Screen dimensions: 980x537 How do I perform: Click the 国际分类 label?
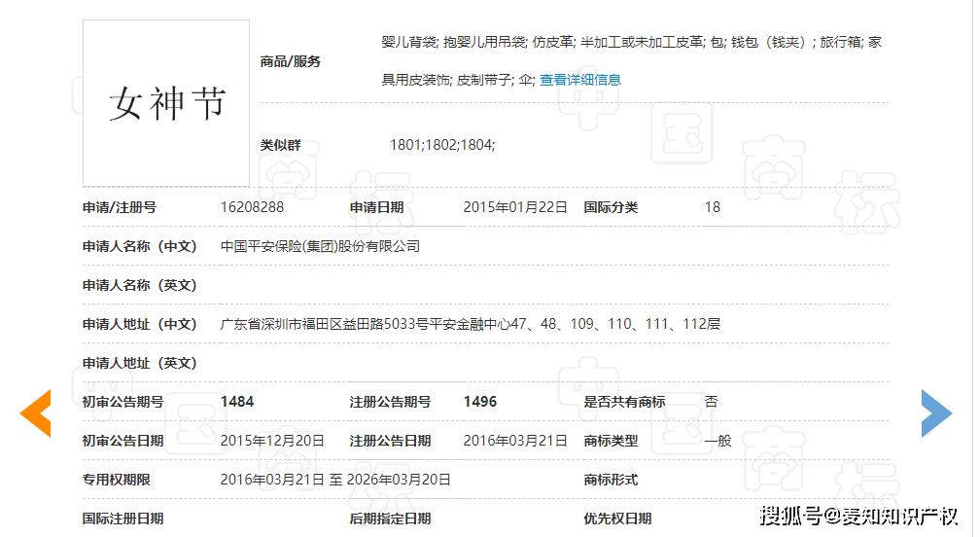611,207
